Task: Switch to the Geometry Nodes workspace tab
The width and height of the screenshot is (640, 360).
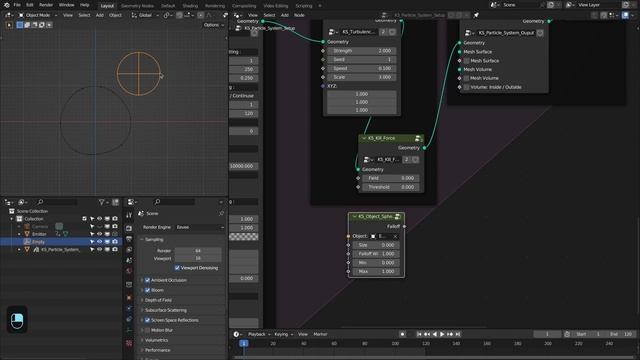Action: point(137,6)
